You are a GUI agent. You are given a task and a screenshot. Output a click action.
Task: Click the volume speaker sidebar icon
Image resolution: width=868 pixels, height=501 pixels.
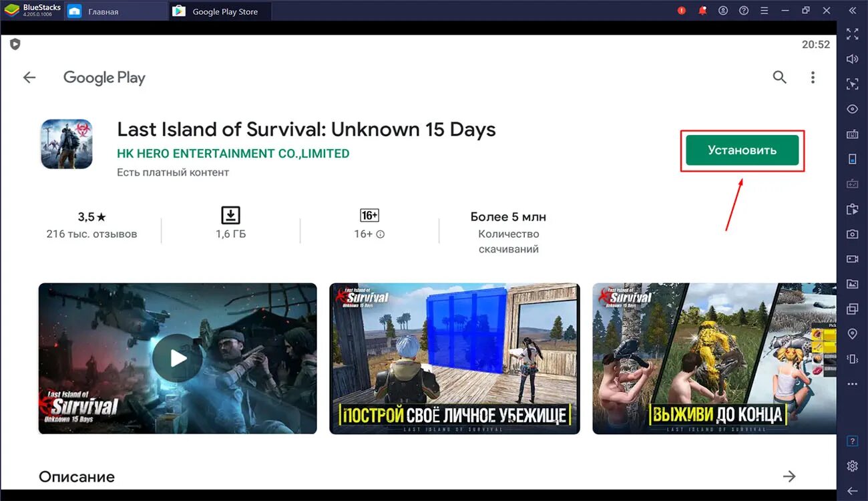(x=852, y=59)
